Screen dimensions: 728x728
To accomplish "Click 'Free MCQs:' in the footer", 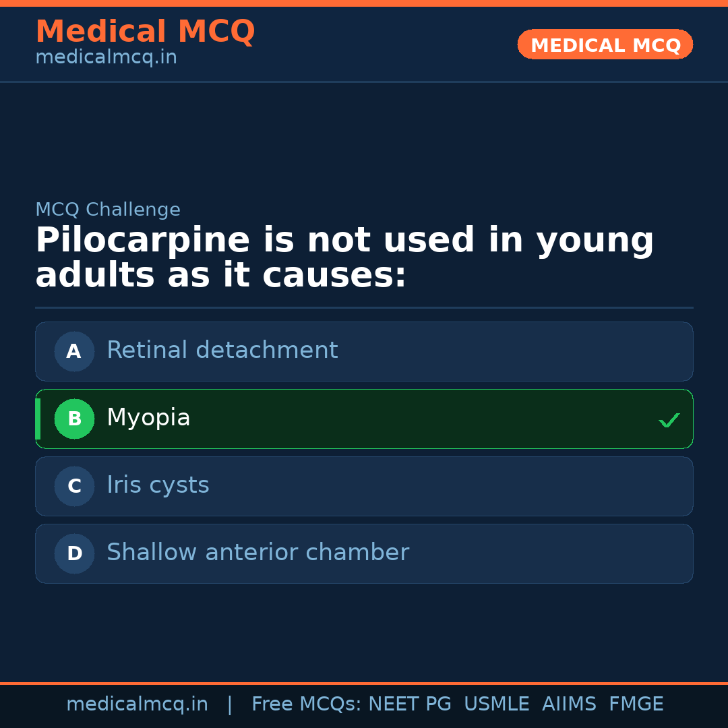I will pyautogui.click(x=306, y=704).
